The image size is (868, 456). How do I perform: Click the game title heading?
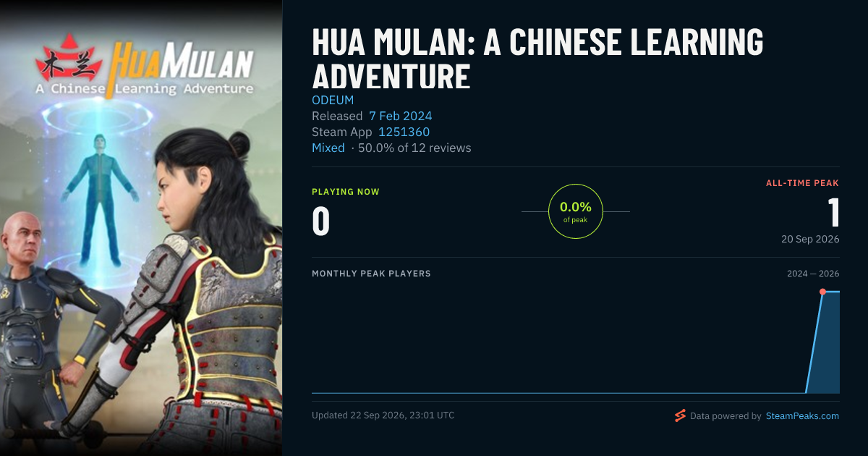537,58
